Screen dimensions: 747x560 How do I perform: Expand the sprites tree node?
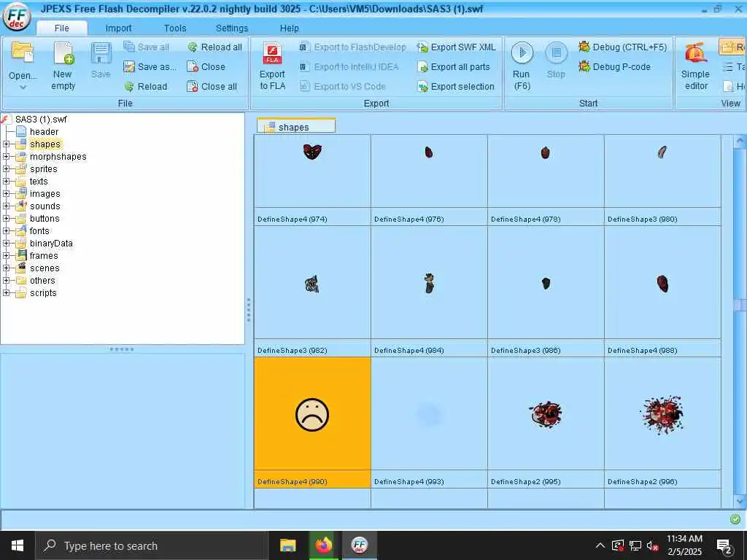pyautogui.click(x=6, y=168)
